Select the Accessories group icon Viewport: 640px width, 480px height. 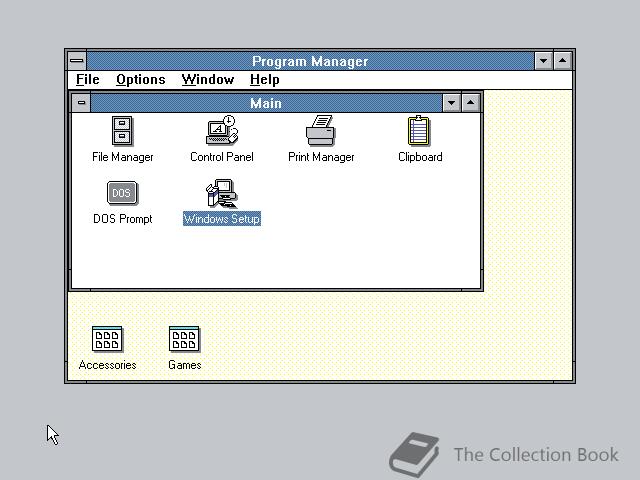point(107,339)
